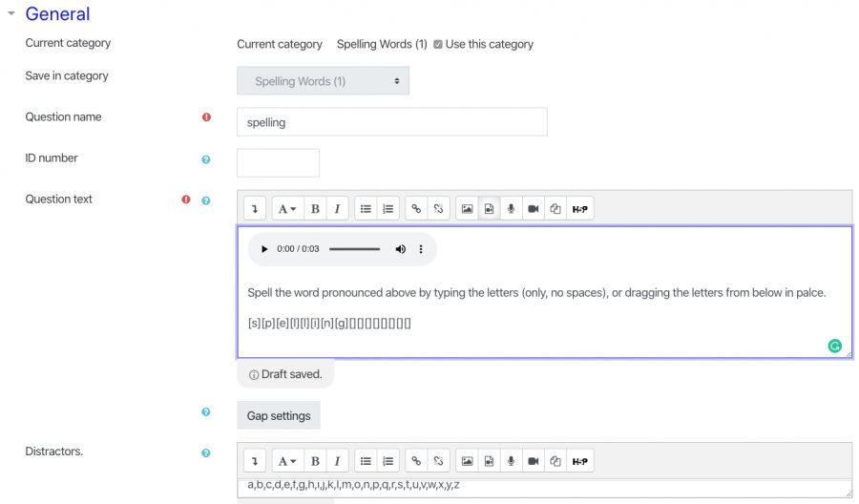This screenshot has width=859, height=504.
Task: Click the Question name input field
Action: click(x=391, y=122)
